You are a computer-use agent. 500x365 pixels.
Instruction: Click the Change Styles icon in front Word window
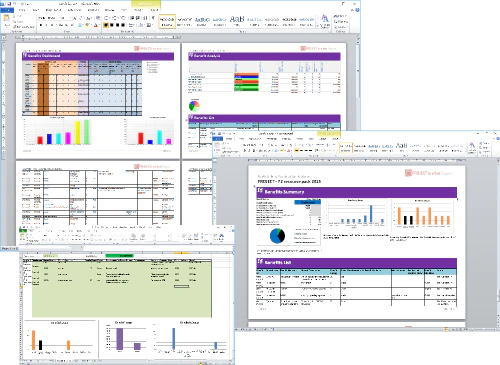472,147
